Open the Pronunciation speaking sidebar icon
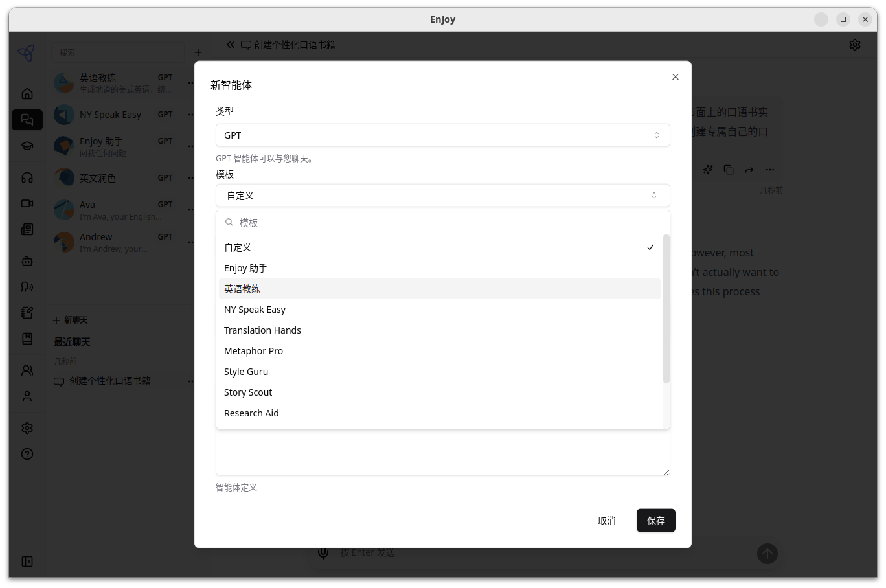Screen dimensions: 886x588 27,286
